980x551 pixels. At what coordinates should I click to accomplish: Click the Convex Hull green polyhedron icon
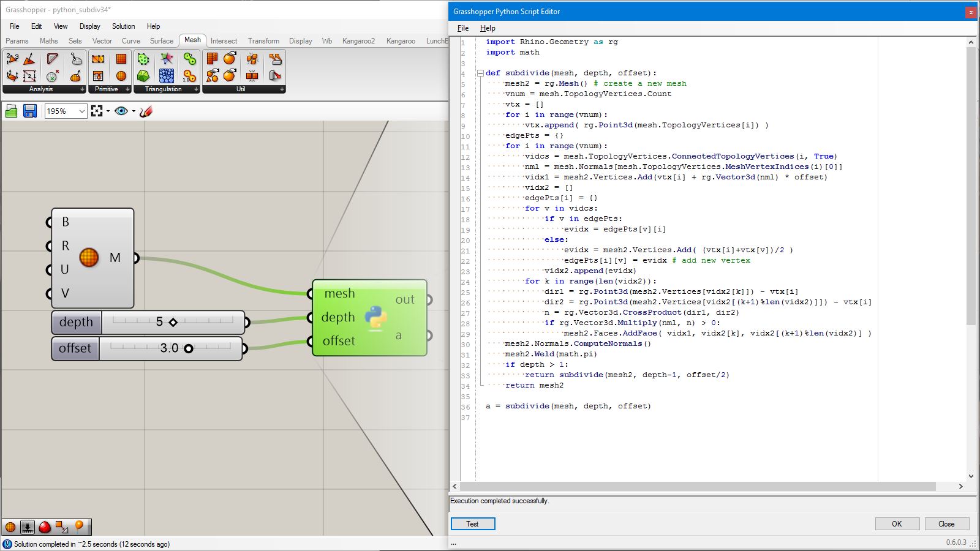click(x=143, y=75)
